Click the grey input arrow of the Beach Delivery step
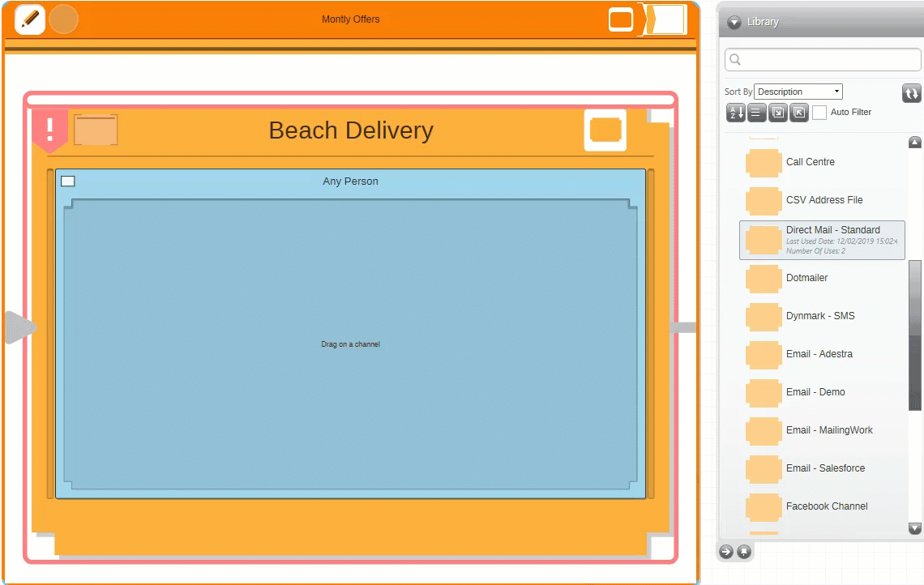924x585 pixels. pos(20,327)
